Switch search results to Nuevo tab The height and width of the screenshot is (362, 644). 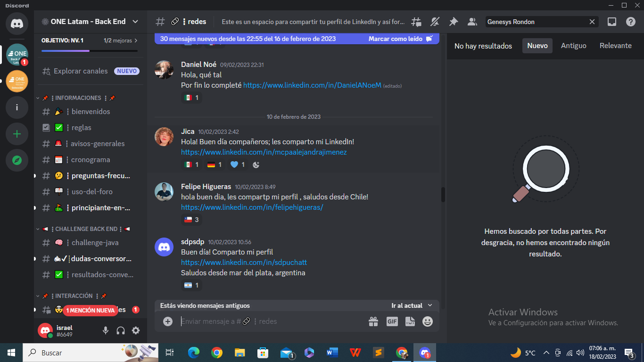pos(537,46)
